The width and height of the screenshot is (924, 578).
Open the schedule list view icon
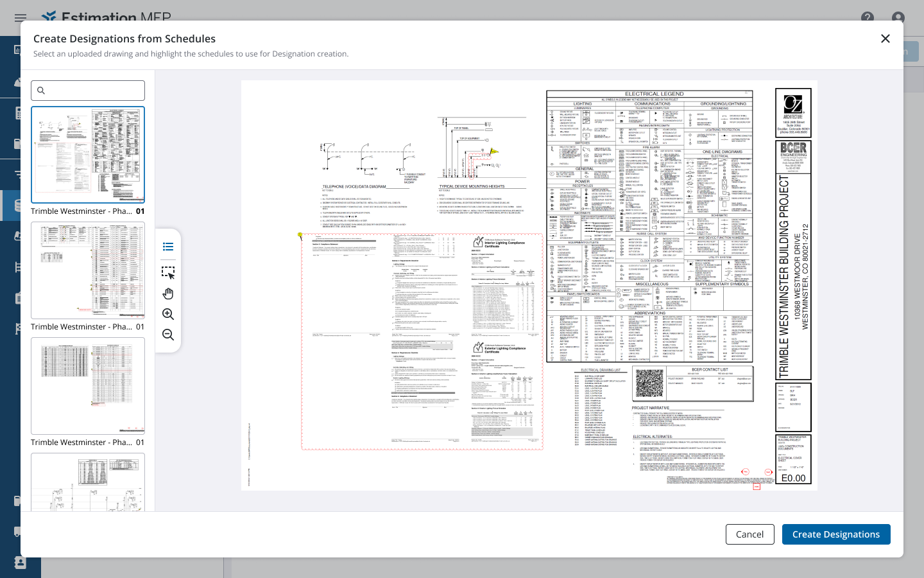point(168,247)
